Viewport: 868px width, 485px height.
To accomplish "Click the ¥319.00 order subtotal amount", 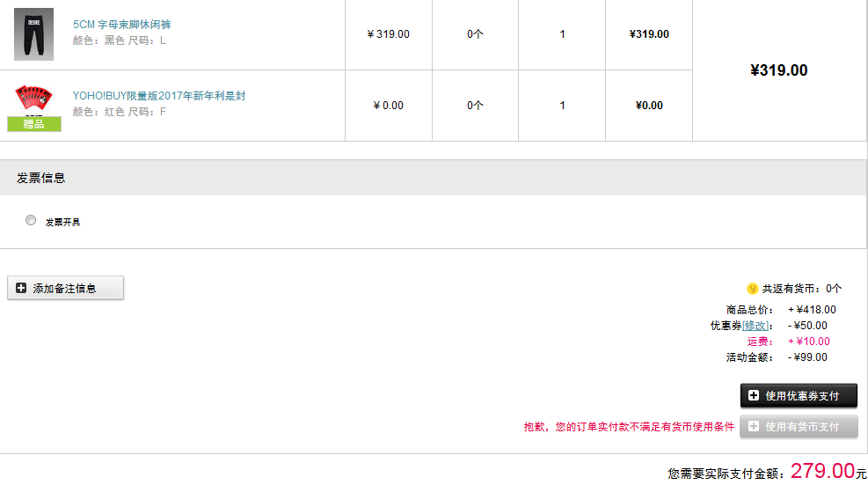I will (779, 70).
